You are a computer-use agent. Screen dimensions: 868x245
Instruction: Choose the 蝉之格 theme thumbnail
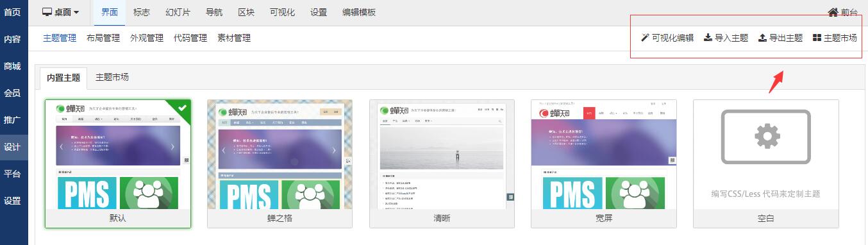pyautogui.click(x=280, y=155)
